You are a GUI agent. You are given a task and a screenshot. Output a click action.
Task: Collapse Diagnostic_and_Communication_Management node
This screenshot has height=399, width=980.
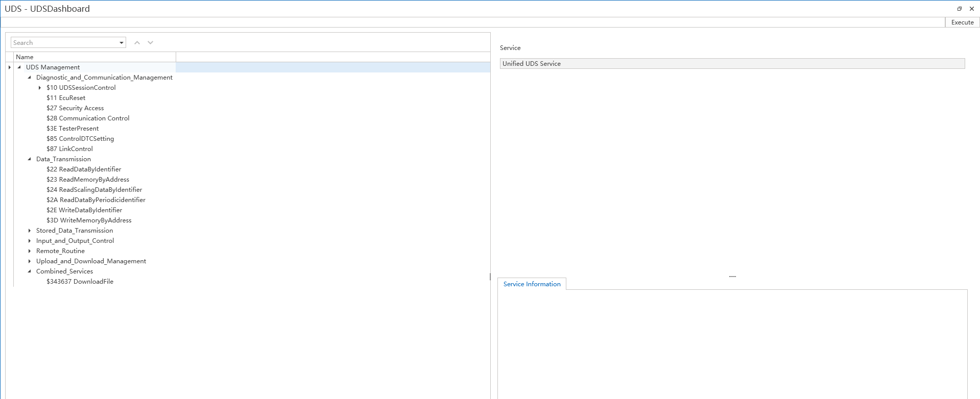tap(30, 78)
